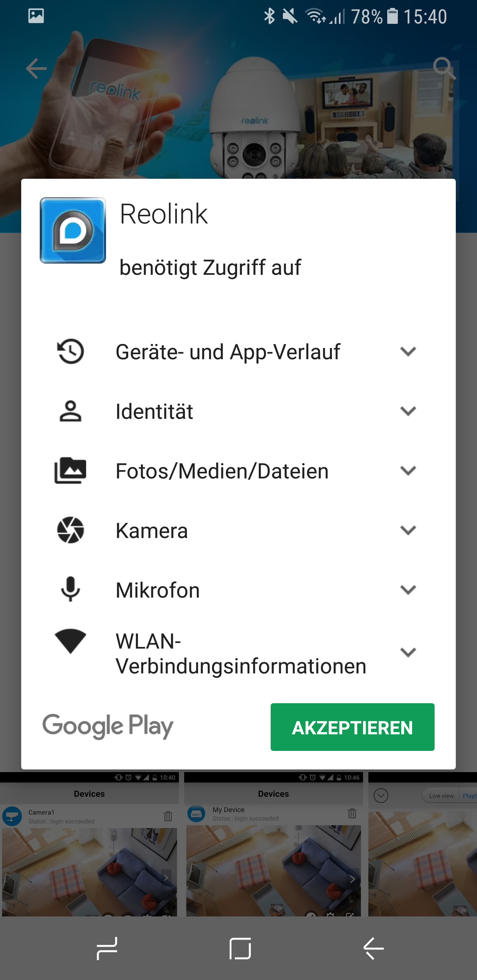Tap the Kamera shutter icon
The image size is (477, 980).
click(x=71, y=530)
